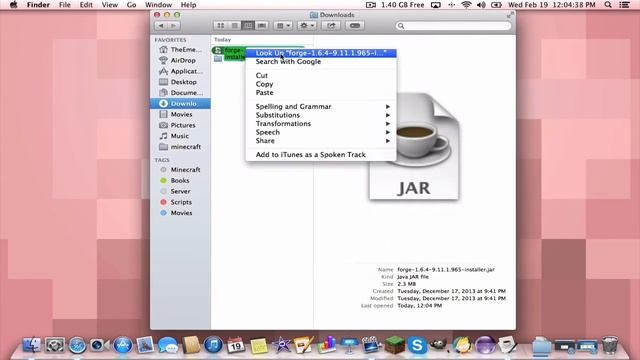Open Documents in the sidebar
Screen dimensions: 640x360
point(180,93)
